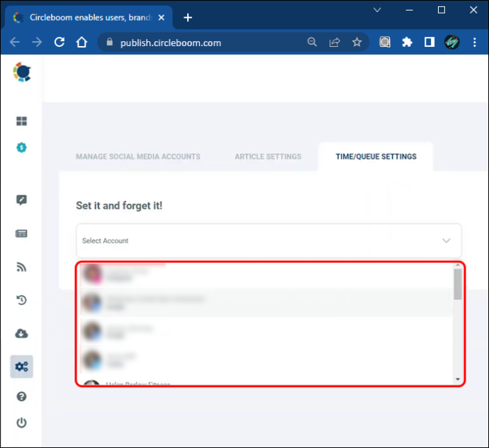Click the chevron arrow in Select Account field

446,240
